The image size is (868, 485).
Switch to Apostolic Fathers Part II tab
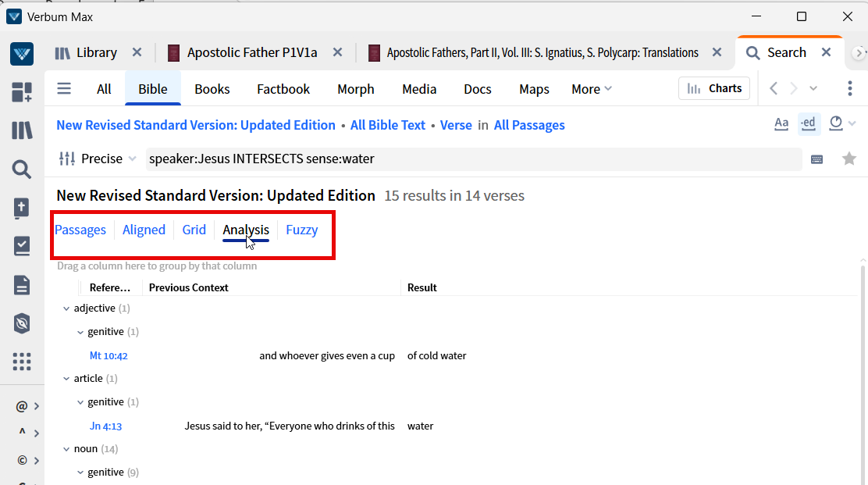[x=533, y=52]
